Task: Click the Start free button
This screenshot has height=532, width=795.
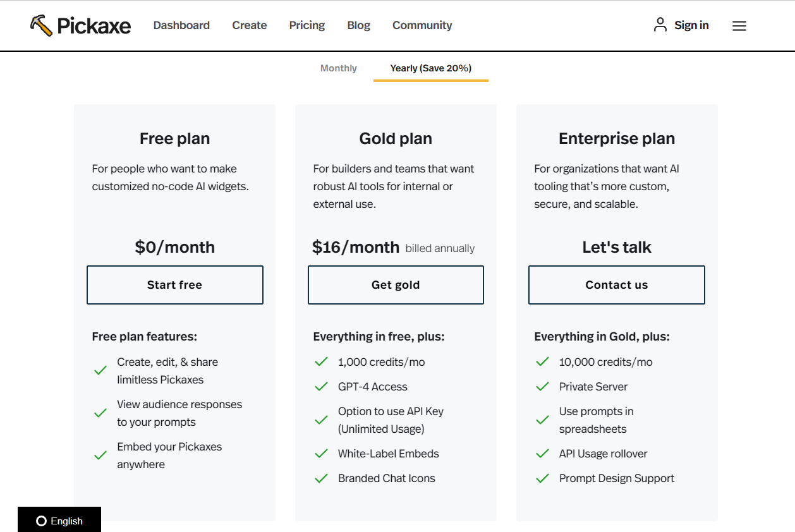Action: (x=175, y=285)
